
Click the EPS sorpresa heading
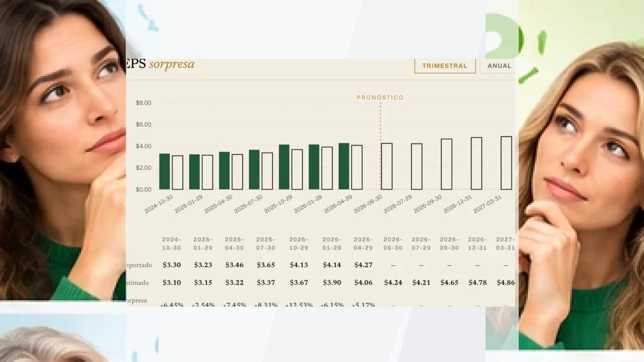coord(160,65)
